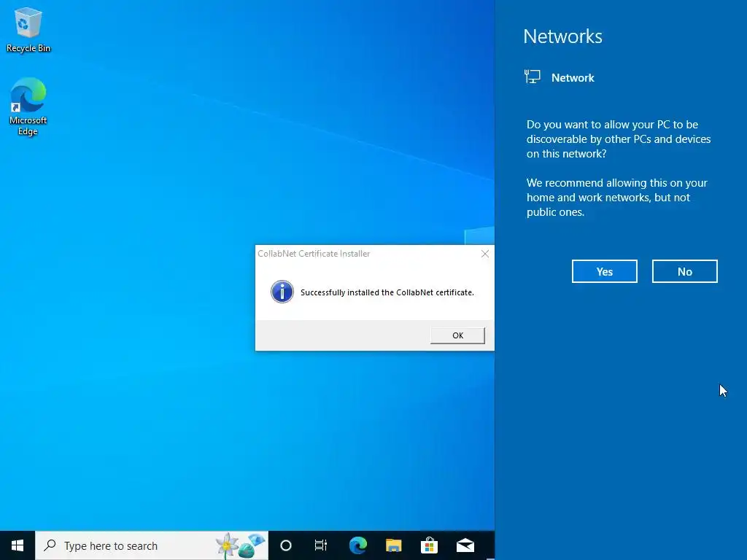Open the Mail app from the taskbar

tap(465, 545)
